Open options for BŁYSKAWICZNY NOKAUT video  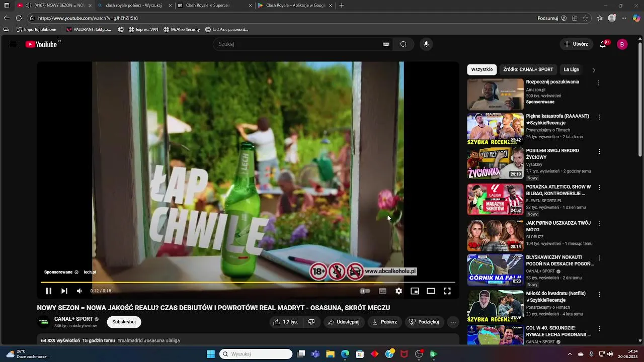click(x=599, y=258)
